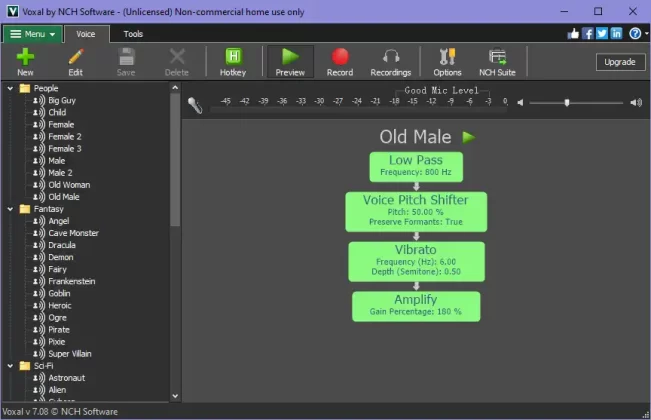
Task: Start Preview with the green play icon
Action: click(290, 57)
